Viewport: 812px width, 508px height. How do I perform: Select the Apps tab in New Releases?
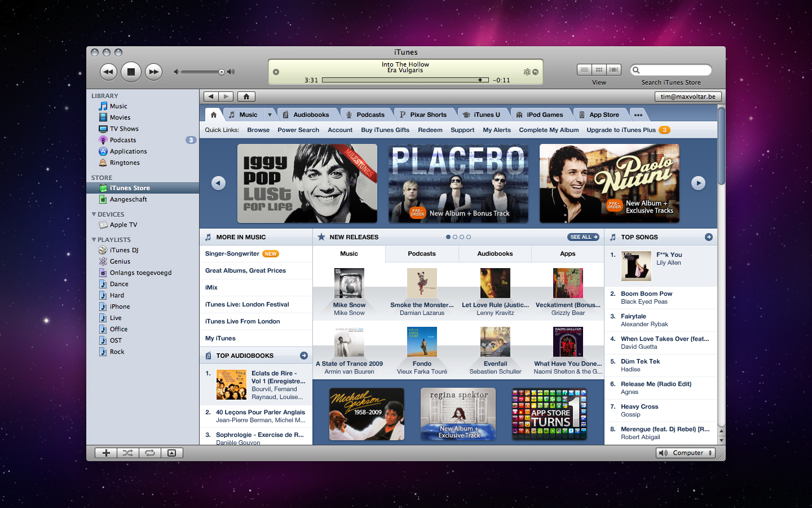click(x=568, y=253)
